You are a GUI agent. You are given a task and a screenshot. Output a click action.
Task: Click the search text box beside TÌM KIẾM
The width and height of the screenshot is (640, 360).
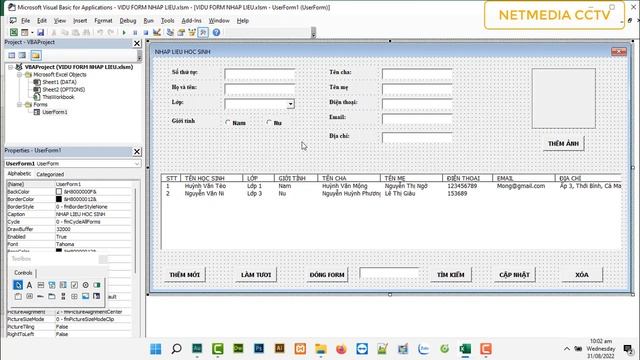click(389, 273)
